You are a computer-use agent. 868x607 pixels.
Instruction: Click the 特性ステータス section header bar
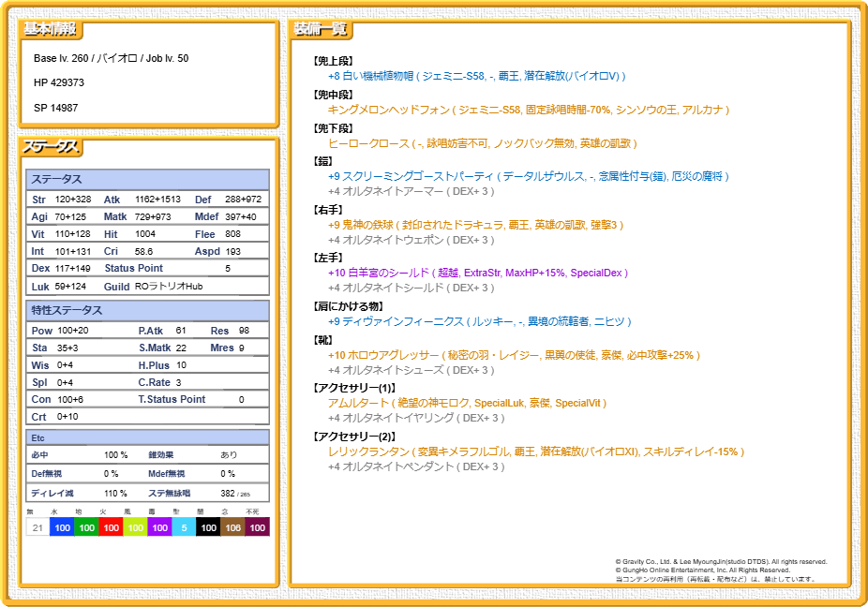click(147, 310)
